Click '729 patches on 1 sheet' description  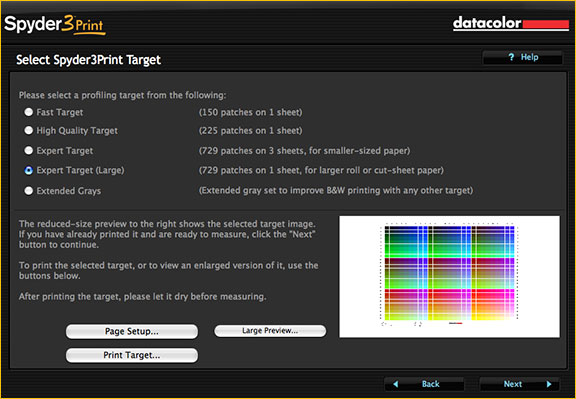[x=321, y=170]
